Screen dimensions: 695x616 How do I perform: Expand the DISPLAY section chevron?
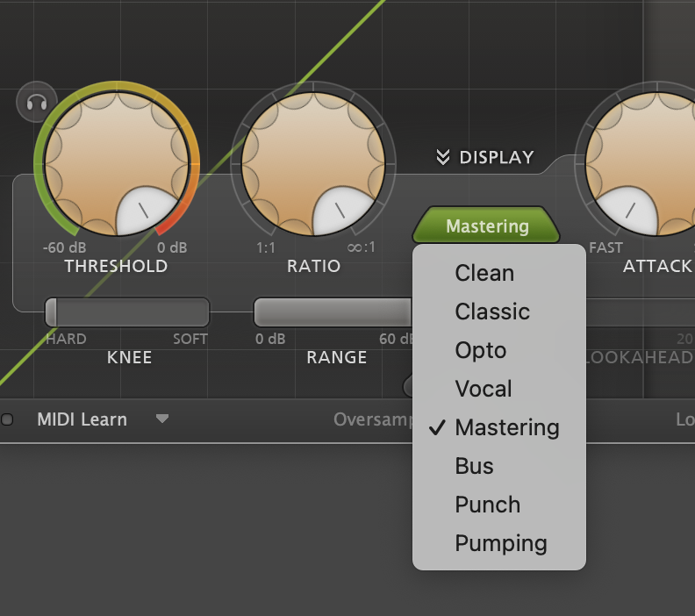pyautogui.click(x=443, y=157)
